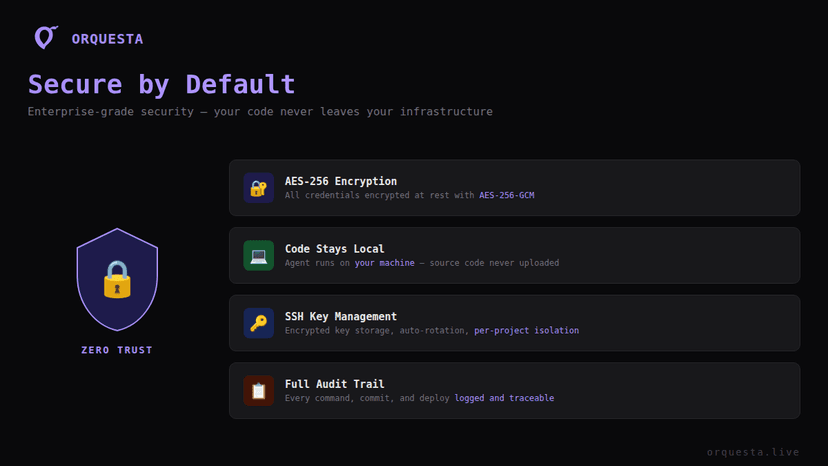The width and height of the screenshot is (828, 466).
Task: Click the AES-256 Encryption lock icon
Action: pos(258,188)
